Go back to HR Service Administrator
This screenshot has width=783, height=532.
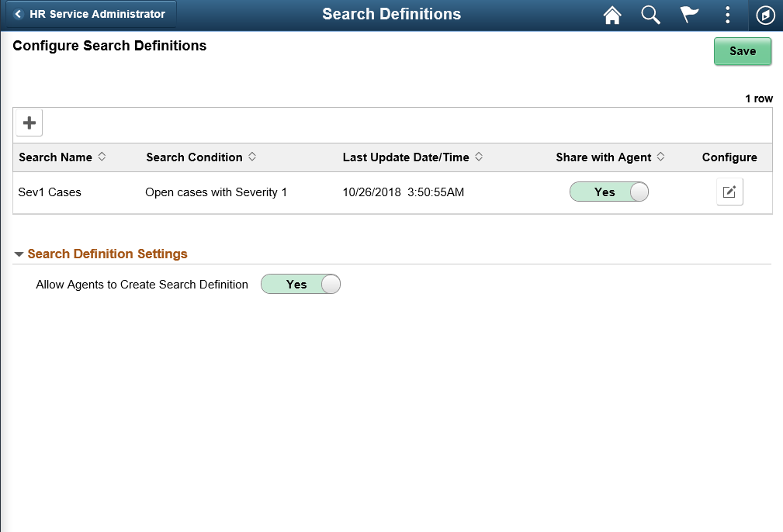tap(90, 14)
